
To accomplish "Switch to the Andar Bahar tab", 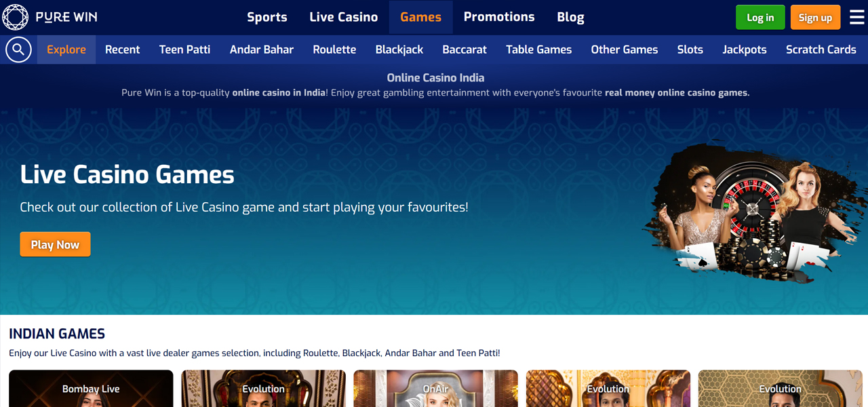I will tap(262, 50).
